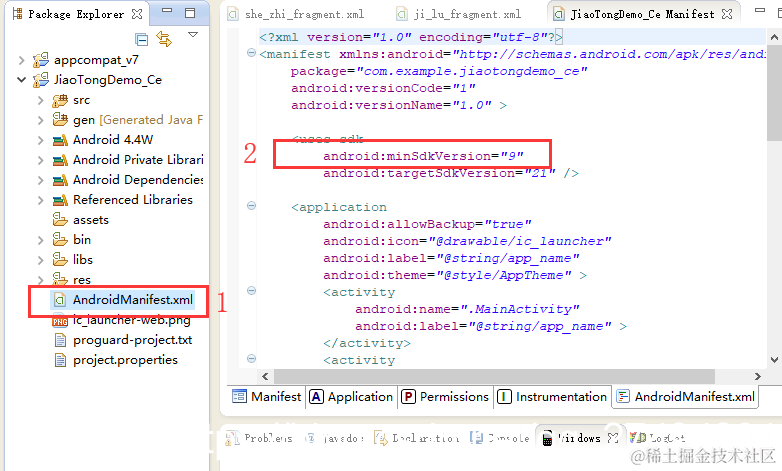Screen dimensions: 782x471
Task: Click the bin folder icon
Action: tap(60, 239)
